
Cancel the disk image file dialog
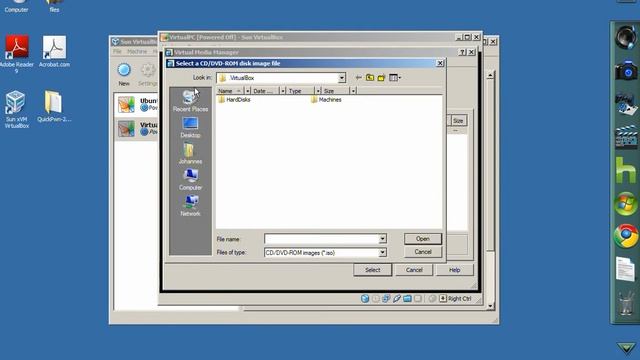423,252
